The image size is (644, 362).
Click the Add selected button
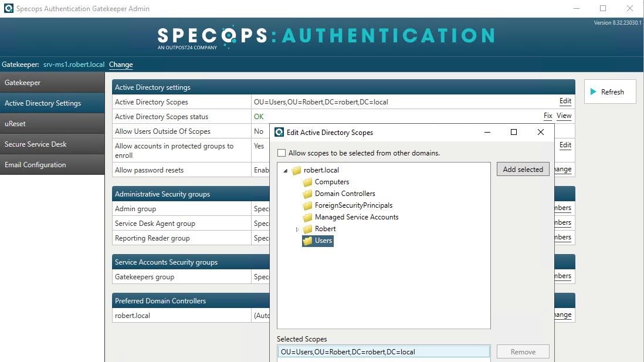(523, 170)
